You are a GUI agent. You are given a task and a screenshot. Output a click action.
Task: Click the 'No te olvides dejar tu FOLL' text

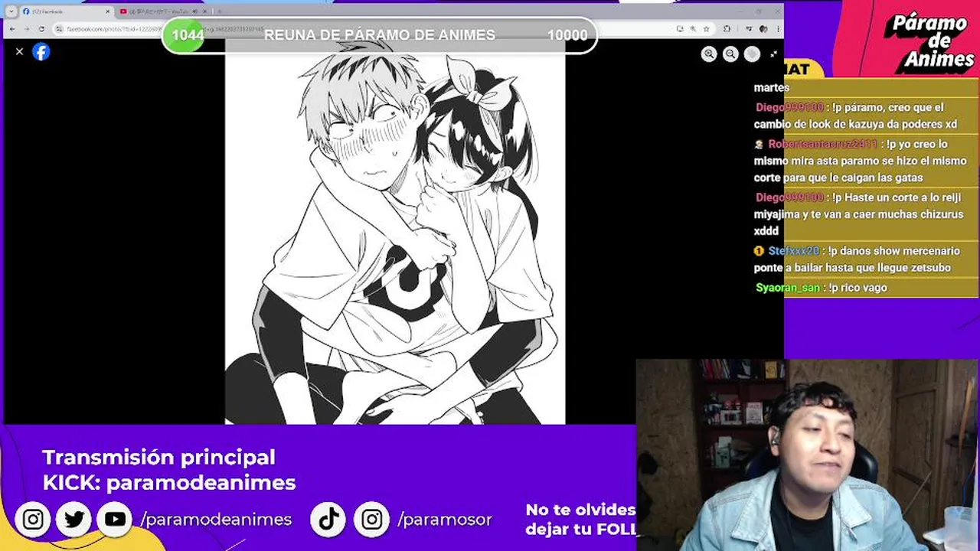[580, 519]
